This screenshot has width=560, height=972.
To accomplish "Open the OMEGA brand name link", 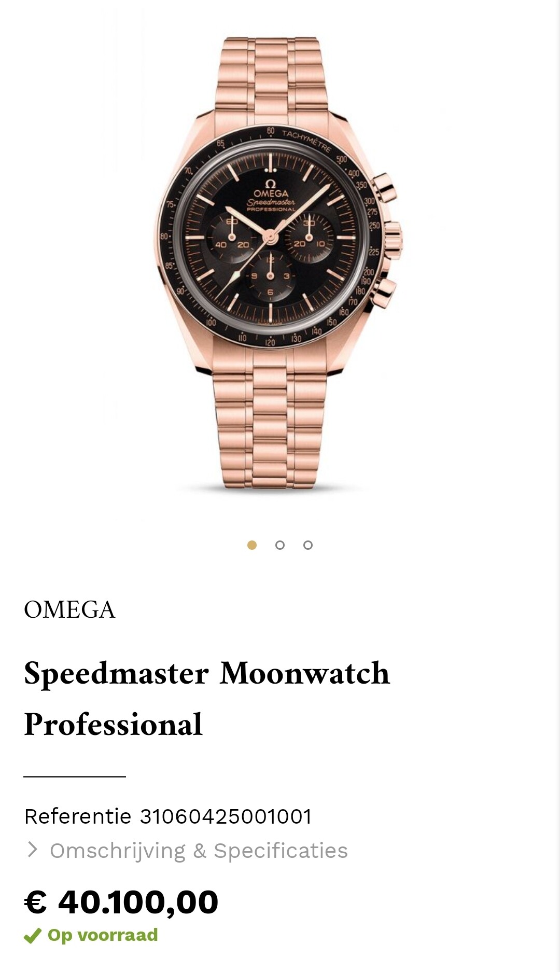I will pyautogui.click(x=69, y=609).
